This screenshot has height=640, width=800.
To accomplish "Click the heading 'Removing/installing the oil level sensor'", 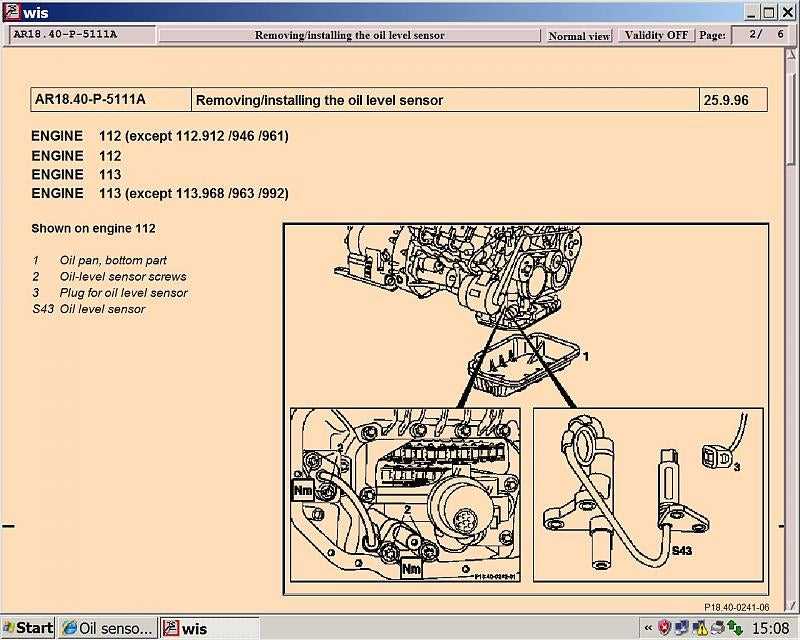I will [319, 100].
